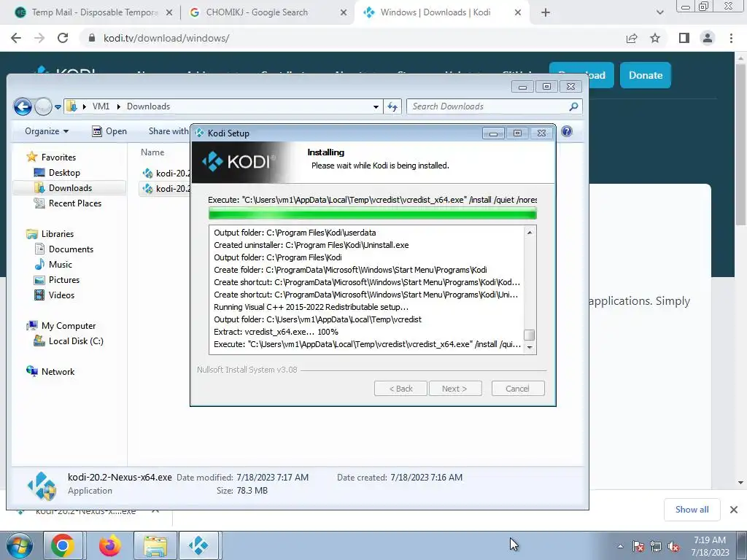
Task: Expand the Explorer address bar history dropdown
Action: tap(376, 106)
